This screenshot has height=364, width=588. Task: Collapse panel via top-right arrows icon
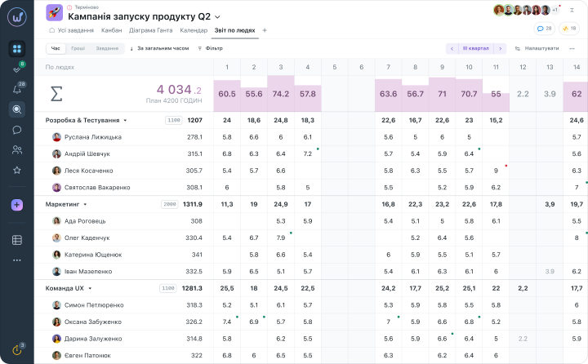click(572, 10)
